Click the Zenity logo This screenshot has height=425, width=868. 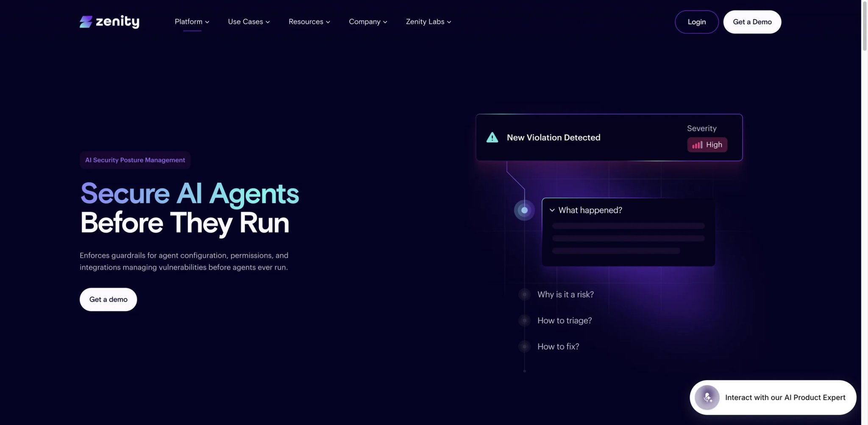[109, 22]
